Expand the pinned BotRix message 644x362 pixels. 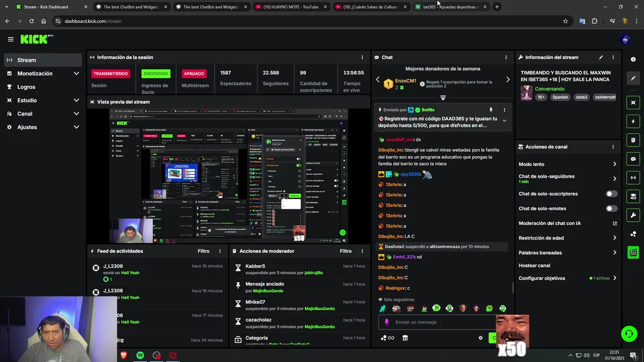pos(504,121)
